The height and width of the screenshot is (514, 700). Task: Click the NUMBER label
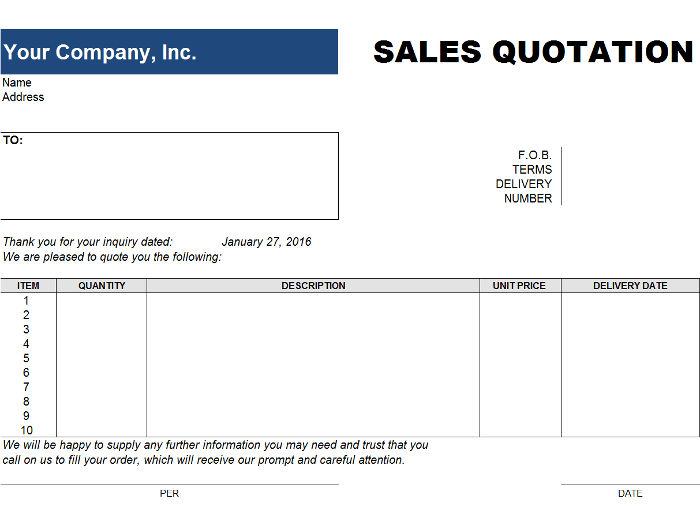[x=527, y=198]
